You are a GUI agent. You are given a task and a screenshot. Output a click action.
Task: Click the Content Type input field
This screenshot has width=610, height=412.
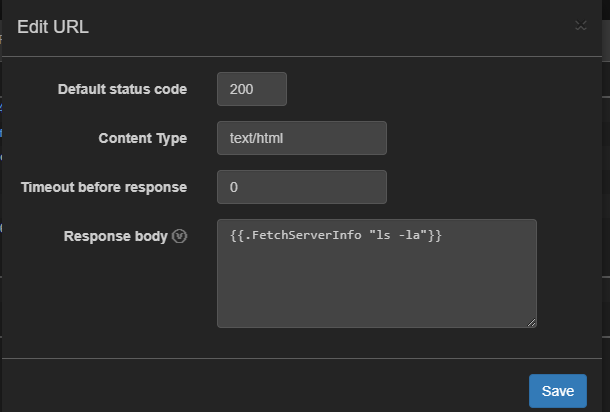pyautogui.click(x=301, y=138)
